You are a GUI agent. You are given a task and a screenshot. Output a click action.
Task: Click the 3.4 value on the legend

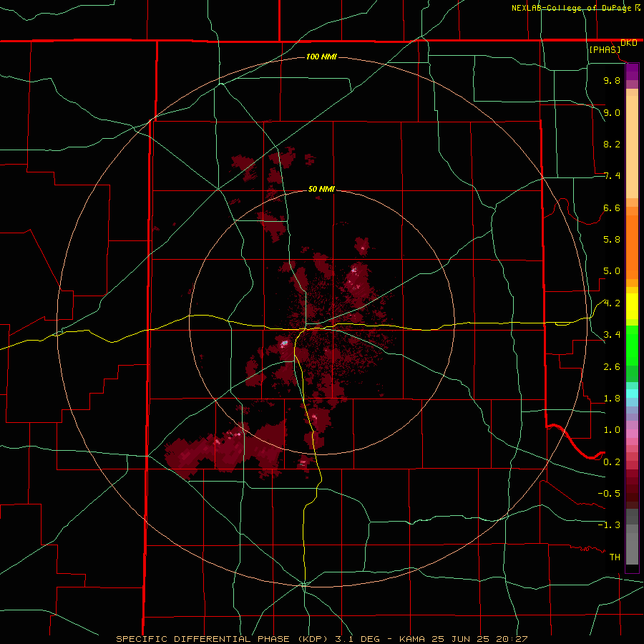coord(612,335)
